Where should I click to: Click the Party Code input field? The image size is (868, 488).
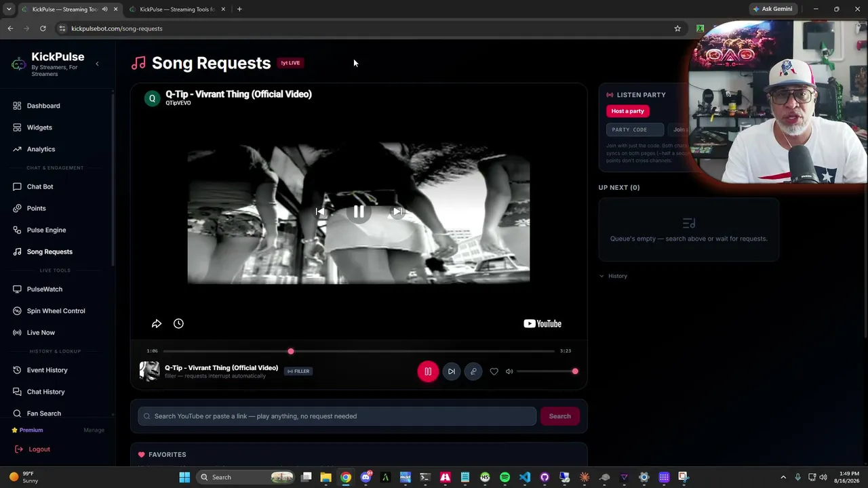click(635, 129)
